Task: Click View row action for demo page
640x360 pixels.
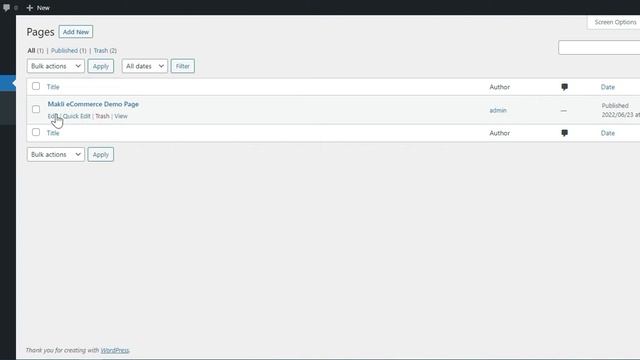Action: (x=121, y=116)
